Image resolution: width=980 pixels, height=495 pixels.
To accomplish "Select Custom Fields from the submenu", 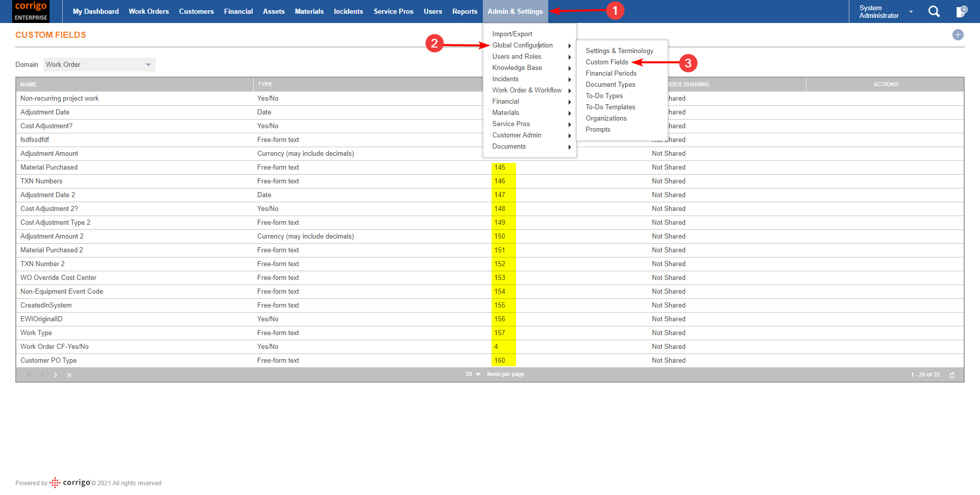I will pos(606,62).
